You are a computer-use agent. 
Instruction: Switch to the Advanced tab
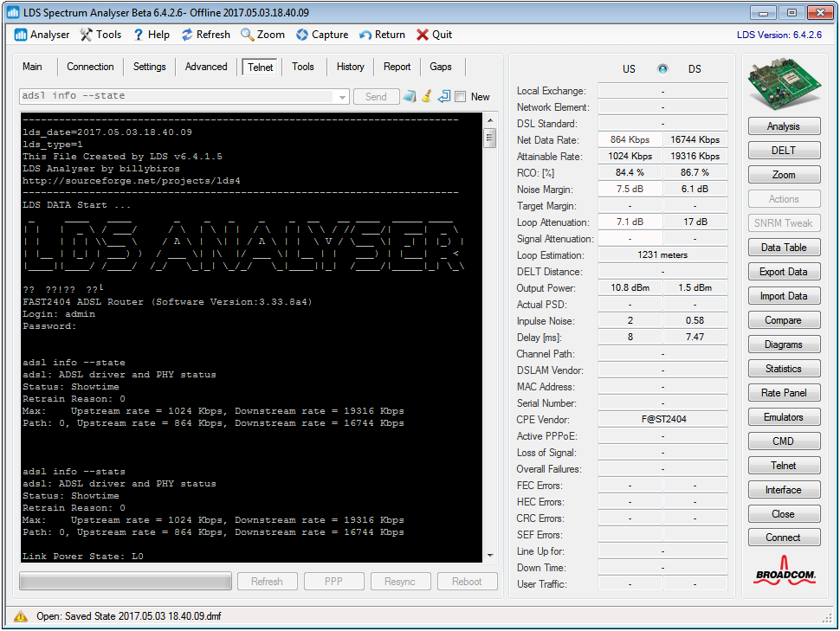point(206,67)
